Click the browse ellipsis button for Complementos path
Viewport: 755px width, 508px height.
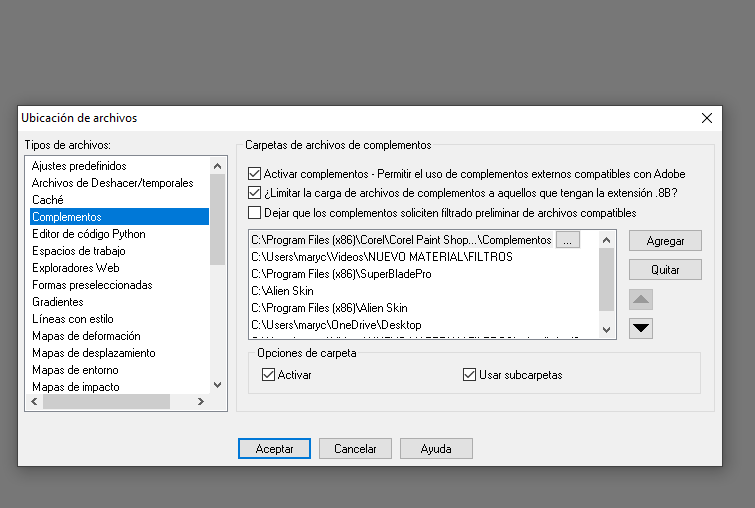tap(567, 240)
